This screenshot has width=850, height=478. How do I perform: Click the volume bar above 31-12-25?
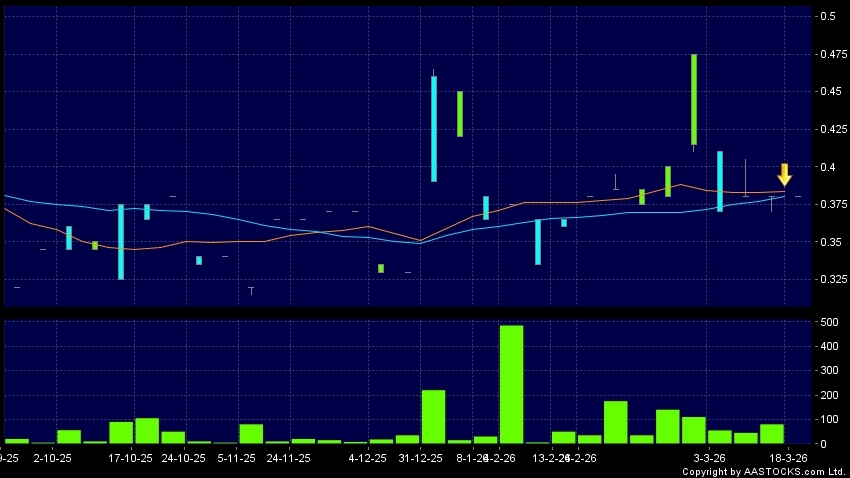[433, 416]
